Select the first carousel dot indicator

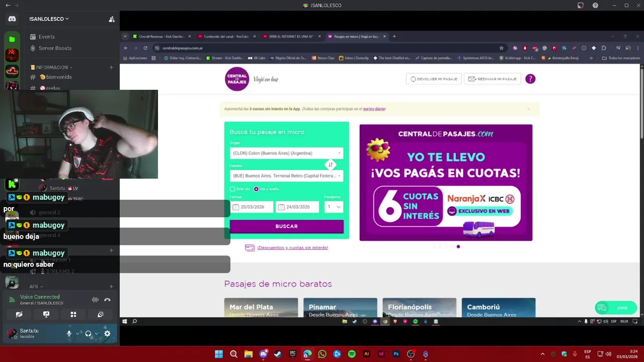(x=434, y=246)
